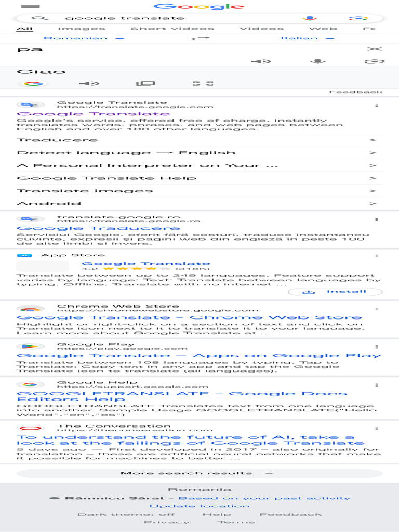Open GOOGLETRANSLATE - Google Docs Editors Help
The width and height of the screenshot is (399, 532).
click(x=182, y=396)
